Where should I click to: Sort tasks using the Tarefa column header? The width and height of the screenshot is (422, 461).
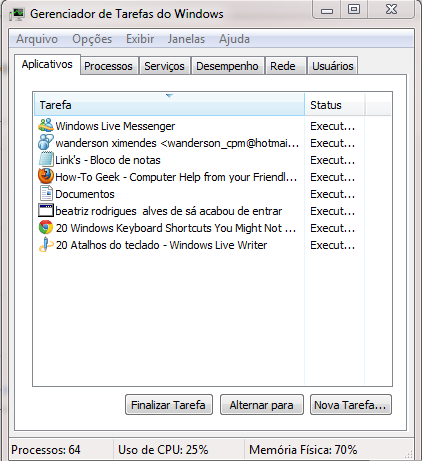point(169,105)
